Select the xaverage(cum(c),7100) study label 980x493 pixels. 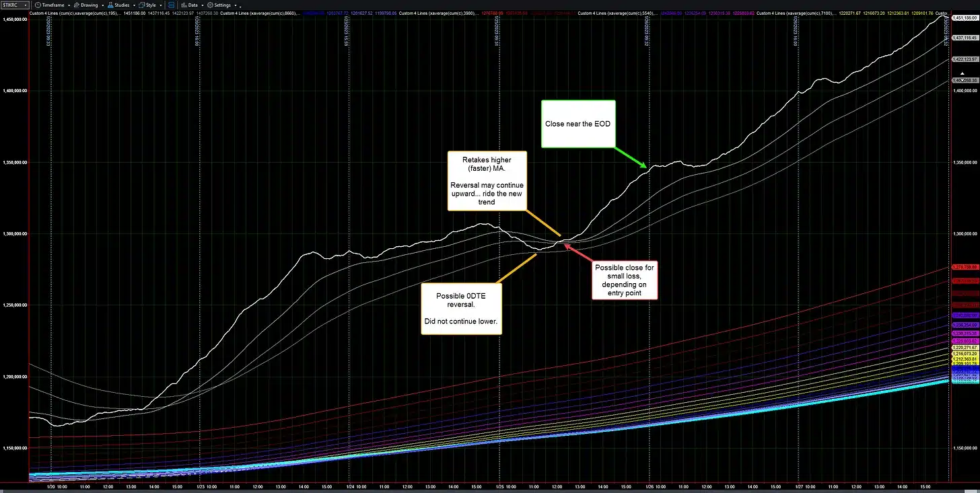pyautogui.click(x=796, y=13)
